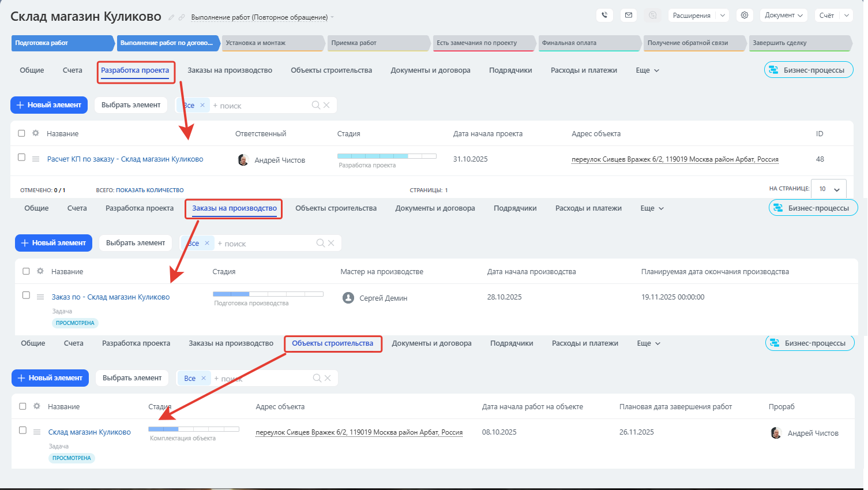Open the gear settings icon beside Расширения
This screenshot has height=490, width=868.
coord(745,16)
